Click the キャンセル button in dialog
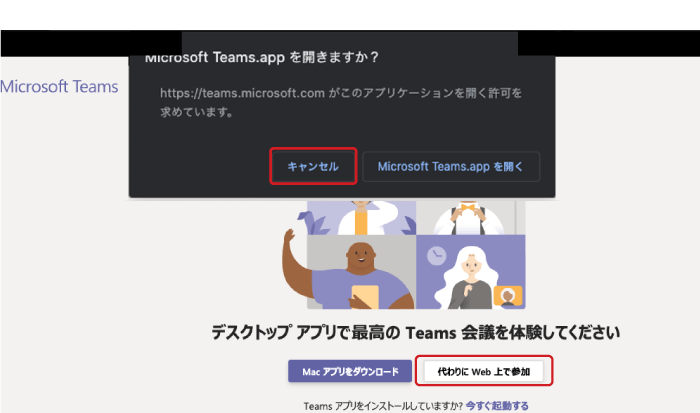Image resolution: width=700 pixels, height=413 pixels. click(x=313, y=167)
